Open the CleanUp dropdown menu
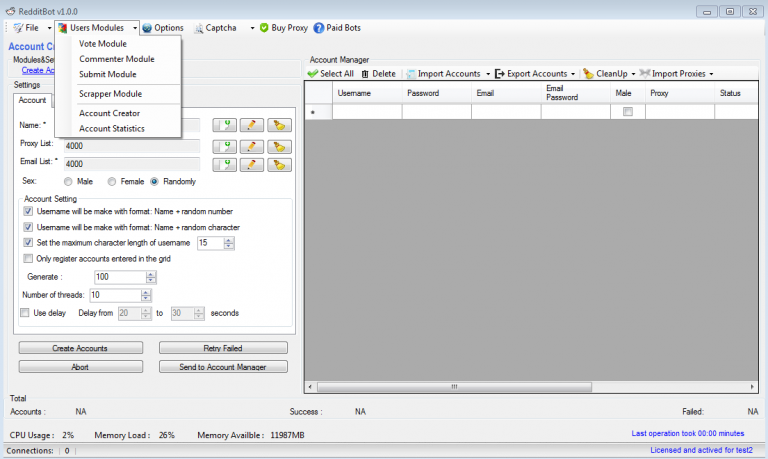Image resolution: width=768 pixels, height=459 pixels. (x=634, y=74)
